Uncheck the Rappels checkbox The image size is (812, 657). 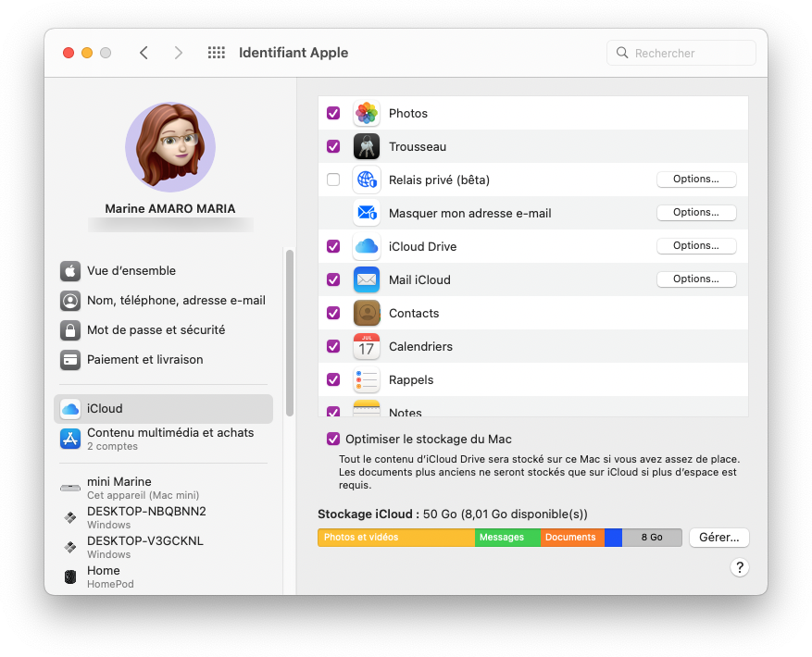333,379
